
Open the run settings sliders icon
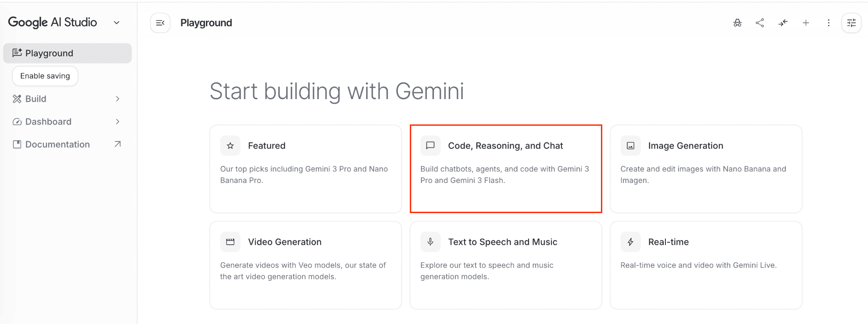[x=851, y=23]
